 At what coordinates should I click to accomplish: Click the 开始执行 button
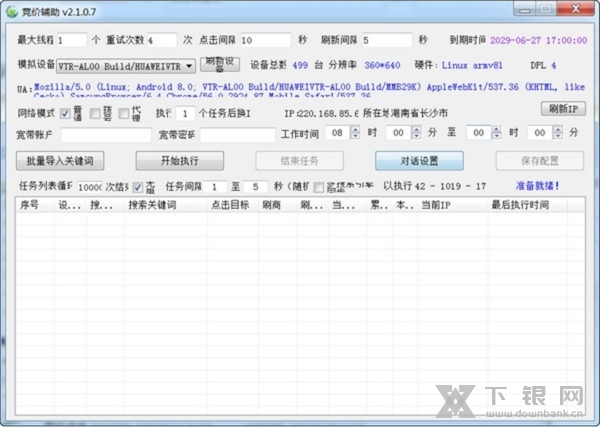click(x=180, y=161)
